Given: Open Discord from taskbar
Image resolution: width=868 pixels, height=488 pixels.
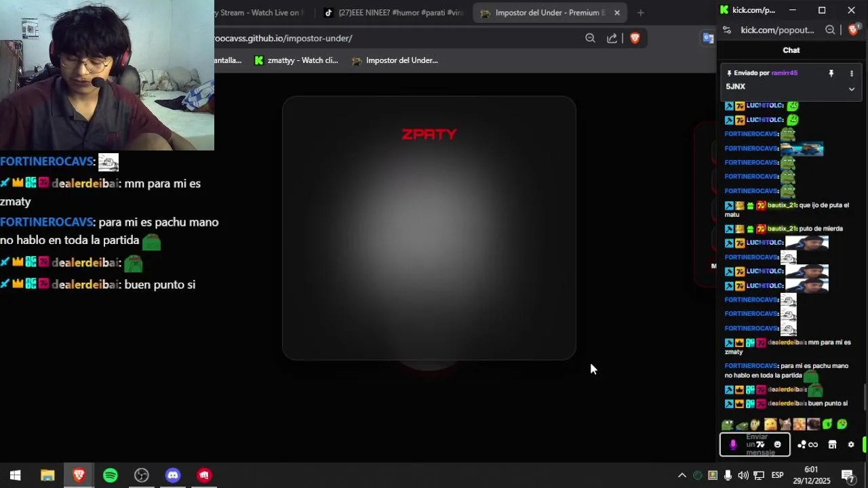Looking at the screenshot, I should [x=173, y=475].
